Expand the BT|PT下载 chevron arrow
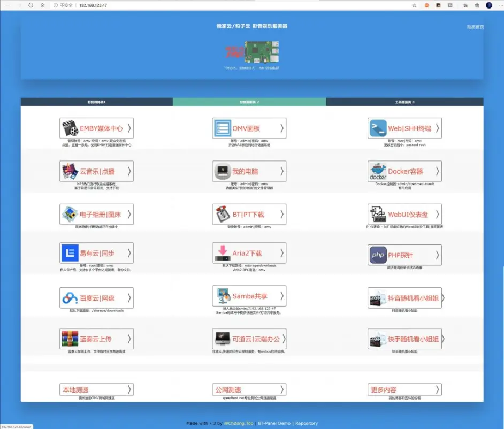The image size is (504, 429). (x=282, y=215)
